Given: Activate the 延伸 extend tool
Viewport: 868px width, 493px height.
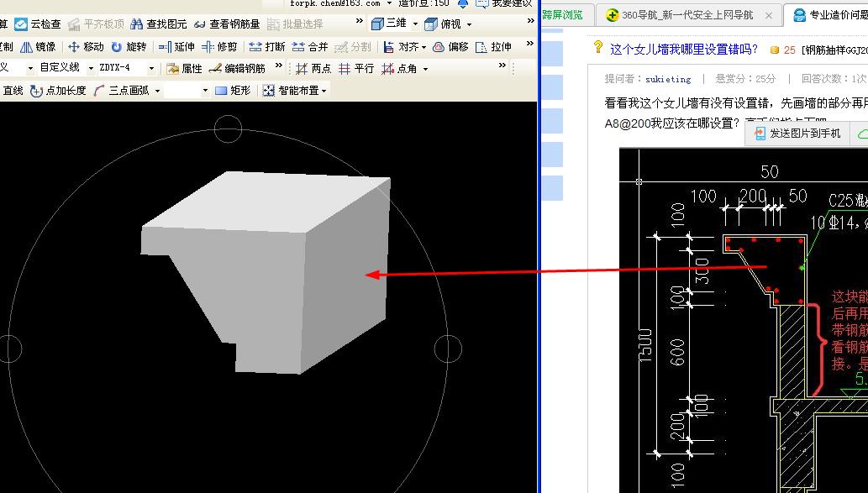Looking at the screenshot, I should tap(176, 47).
